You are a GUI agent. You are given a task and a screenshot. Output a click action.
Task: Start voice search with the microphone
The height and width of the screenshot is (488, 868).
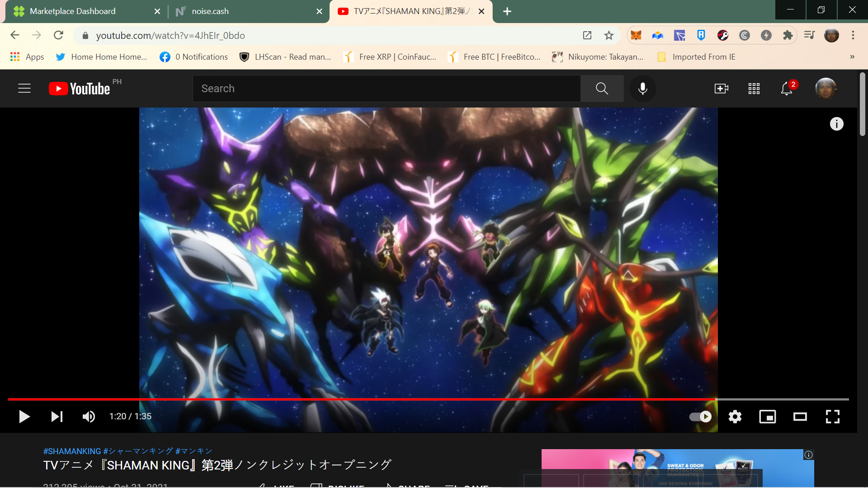tap(642, 89)
